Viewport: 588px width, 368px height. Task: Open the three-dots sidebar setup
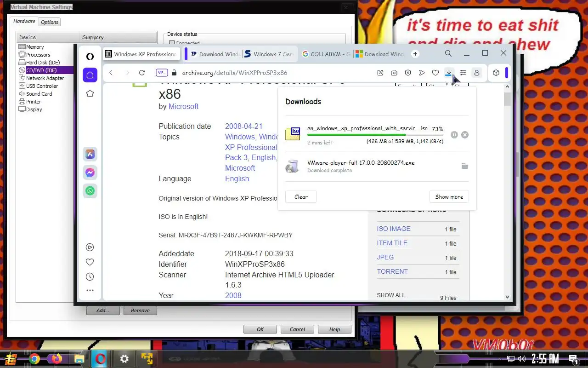tap(90, 290)
